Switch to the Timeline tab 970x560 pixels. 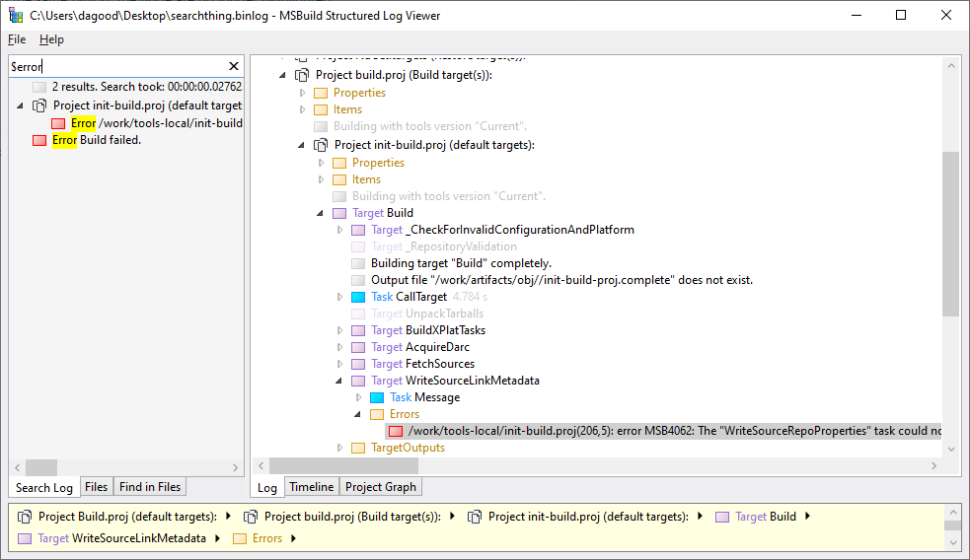pyautogui.click(x=311, y=486)
